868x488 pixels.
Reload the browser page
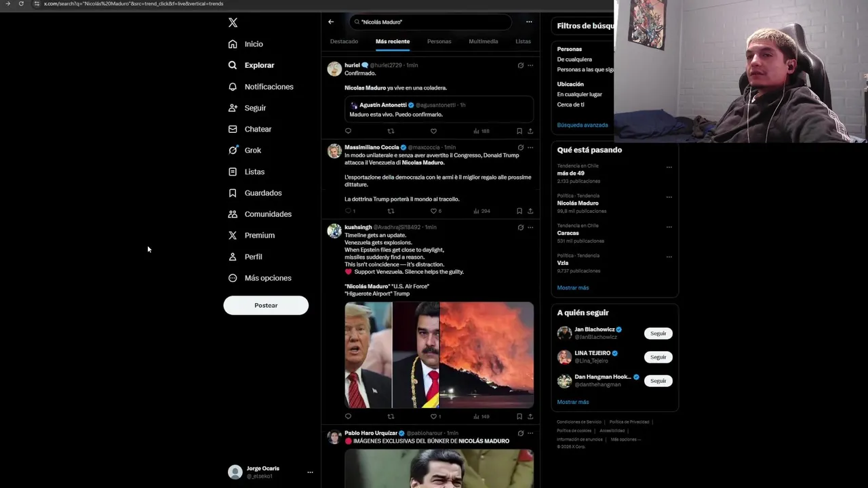21,3
